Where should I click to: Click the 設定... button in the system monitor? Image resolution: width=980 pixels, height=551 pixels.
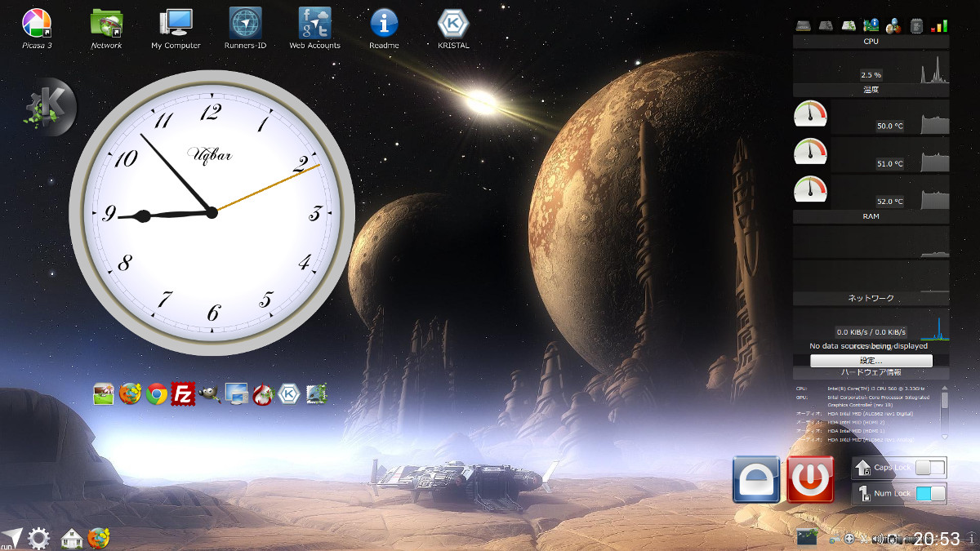(871, 360)
